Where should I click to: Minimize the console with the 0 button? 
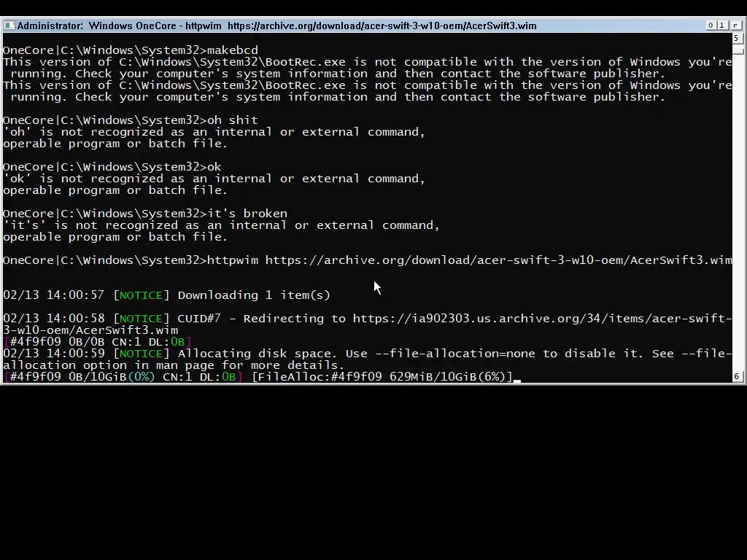coord(711,26)
